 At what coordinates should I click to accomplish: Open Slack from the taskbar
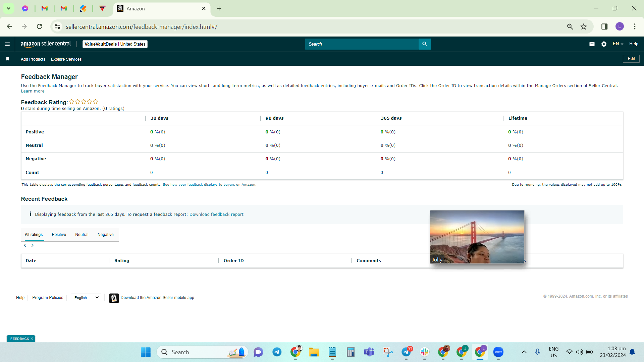tap(425, 352)
